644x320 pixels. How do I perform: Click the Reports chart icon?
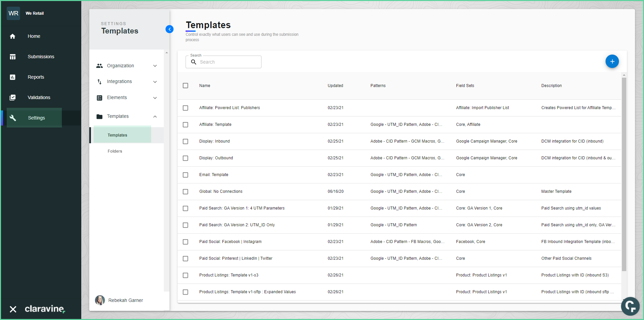tap(13, 77)
